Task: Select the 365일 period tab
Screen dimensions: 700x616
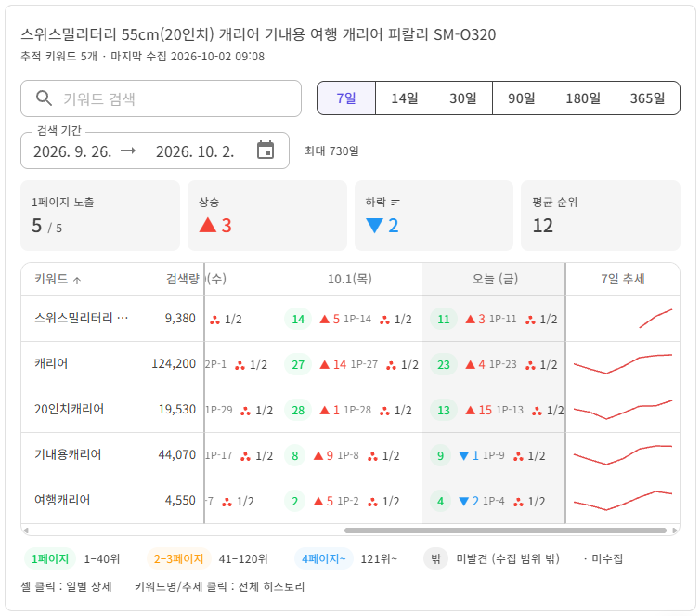Action: [648, 98]
